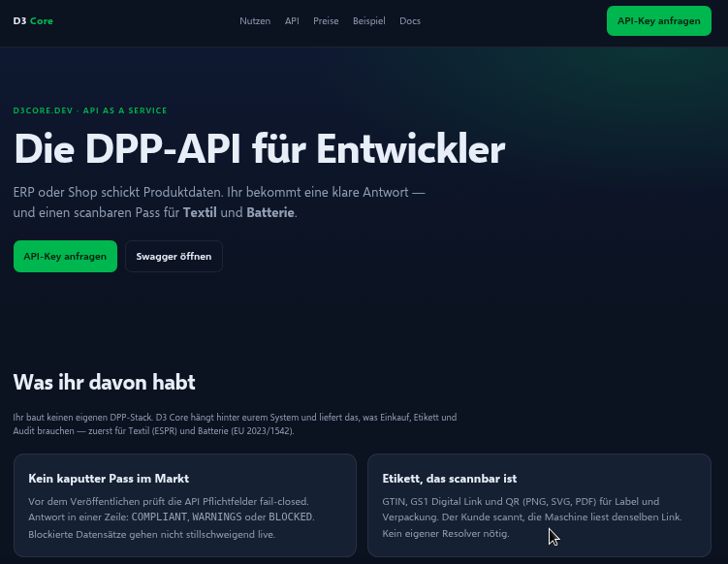Click the COMPLIANT code word
728x564 pixels.
(159, 517)
